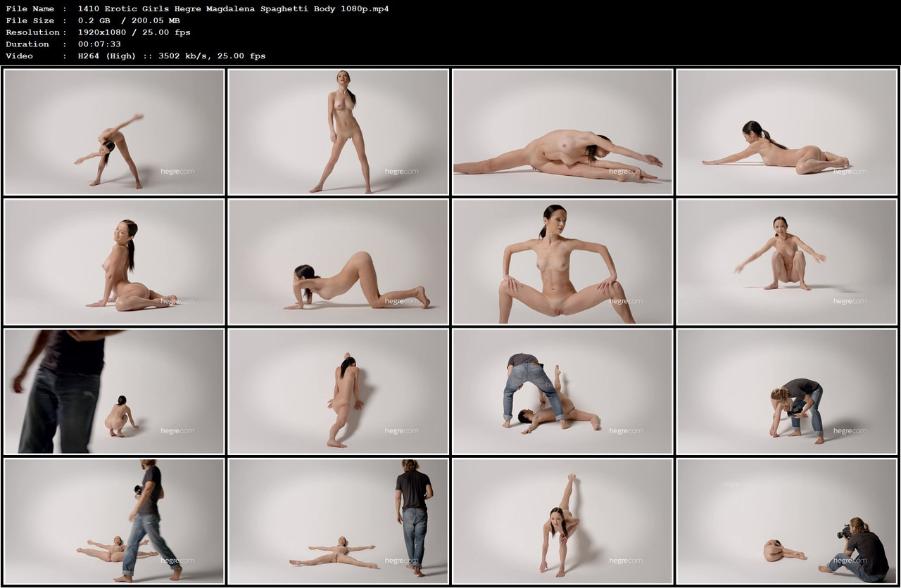Select the last thumbnail in the bottom row
This screenshot has width=901, height=588.
click(788, 523)
